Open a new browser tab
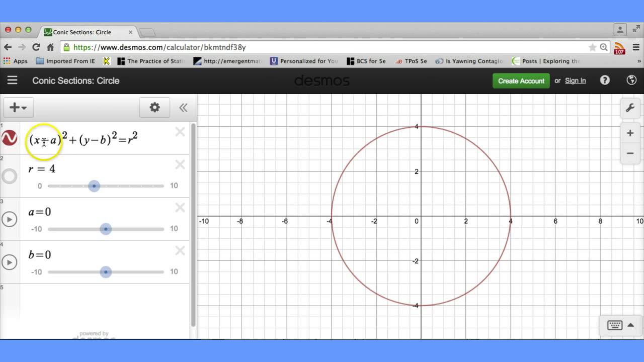Image resolution: width=644 pixels, height=362 pixels. [147, 33]
